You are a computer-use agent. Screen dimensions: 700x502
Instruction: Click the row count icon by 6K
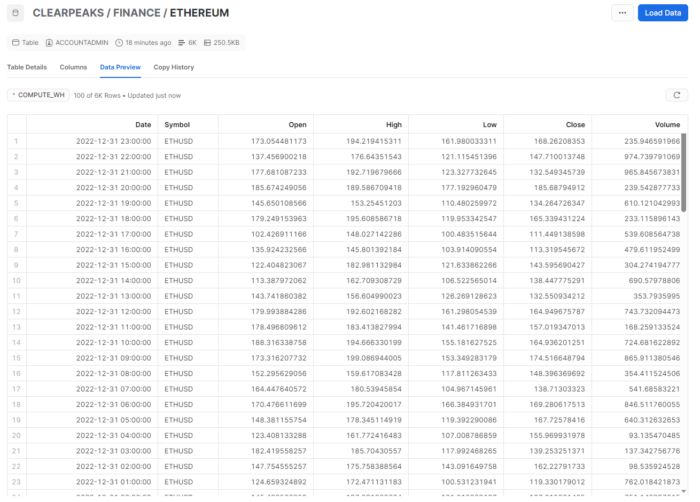181,42
